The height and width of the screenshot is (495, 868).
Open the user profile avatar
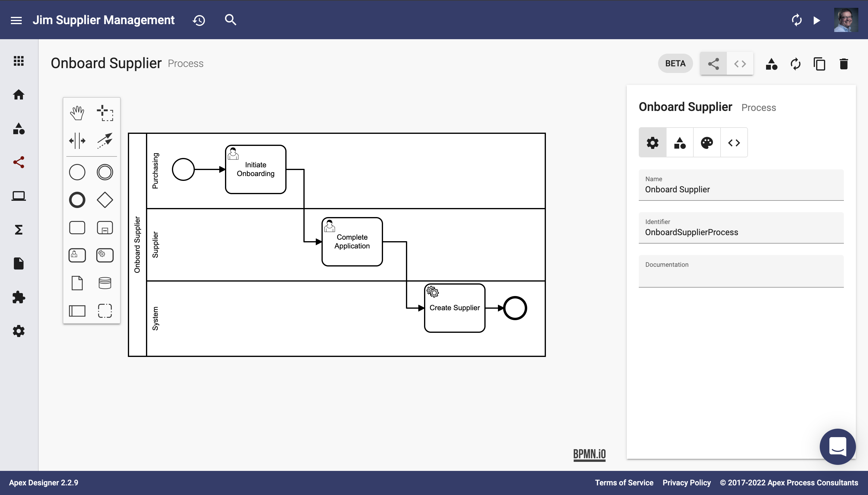point(846,20)
